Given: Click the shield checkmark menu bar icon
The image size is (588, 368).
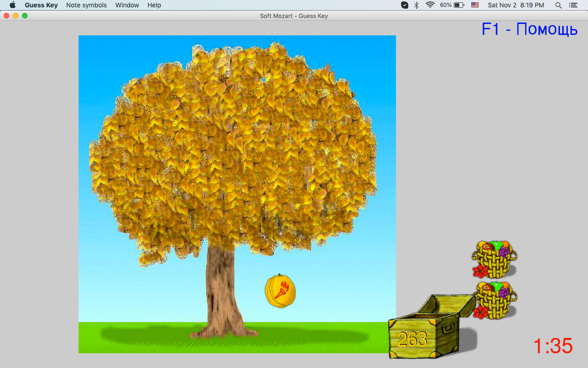Looking at the screenshot, I should pyautogui.click(x=405, y=5).
